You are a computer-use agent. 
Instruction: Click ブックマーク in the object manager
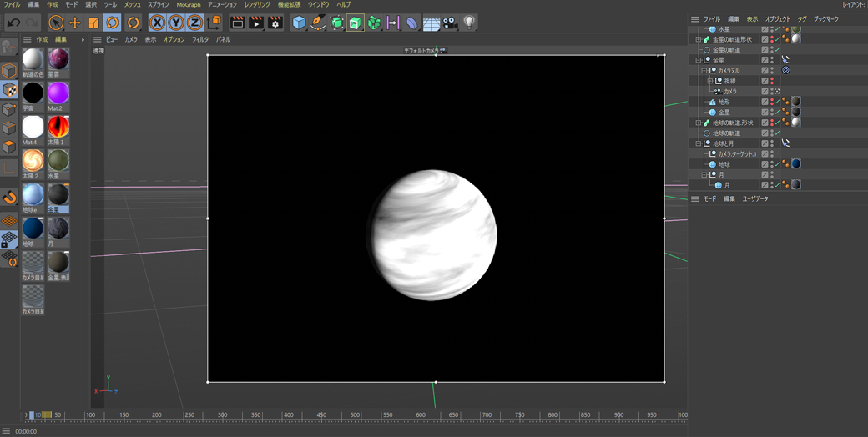pyautogui.click(x=825, y=19)
